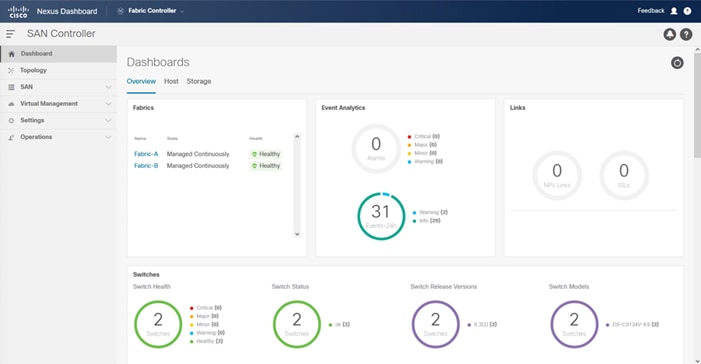Click Healthy badge for Fabric-B
Viewport: 701px width, 364px height.
[x=266, y=165]
